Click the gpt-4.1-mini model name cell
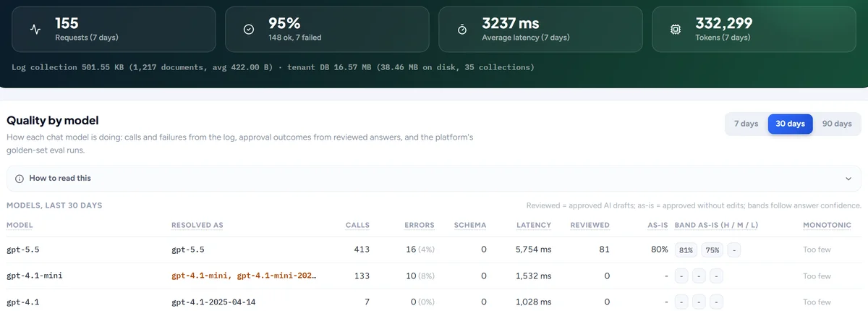The image size is (868, 311). point(35,276)
